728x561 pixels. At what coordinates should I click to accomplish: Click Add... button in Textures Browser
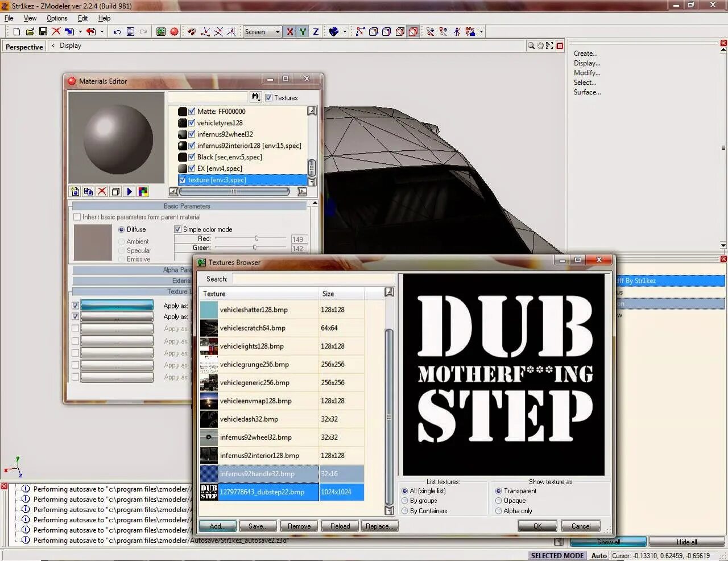217,526
